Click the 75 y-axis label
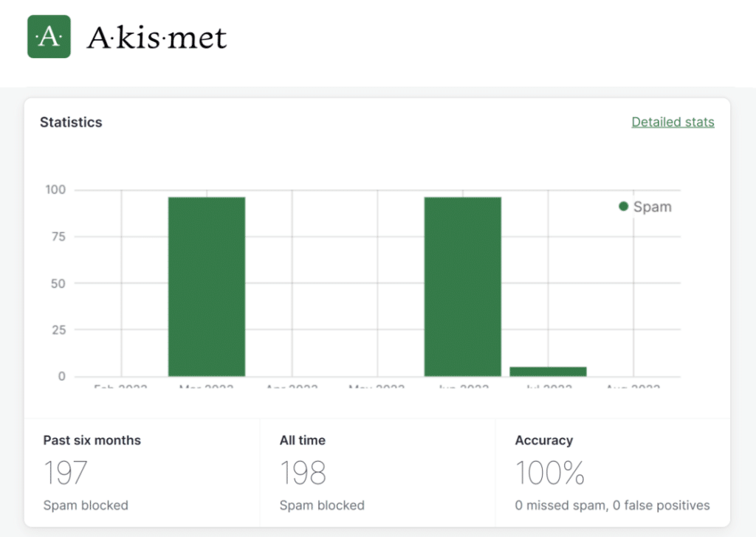This screenshot has width=756, height=537. (x=58, y=237)
